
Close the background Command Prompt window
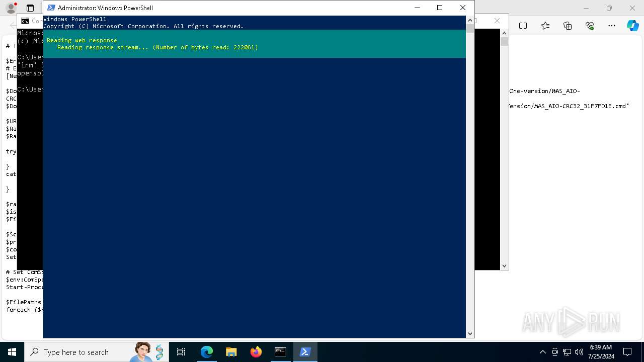coord(497,21)
